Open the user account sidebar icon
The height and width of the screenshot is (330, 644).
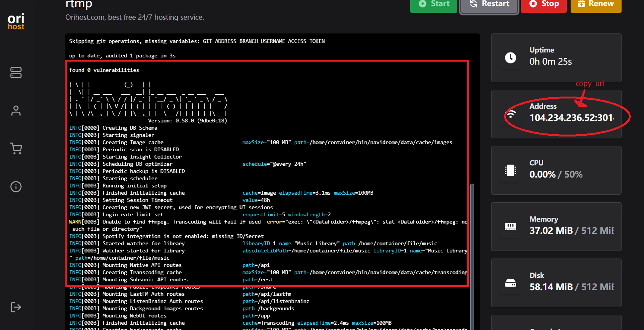click(16, 111)
